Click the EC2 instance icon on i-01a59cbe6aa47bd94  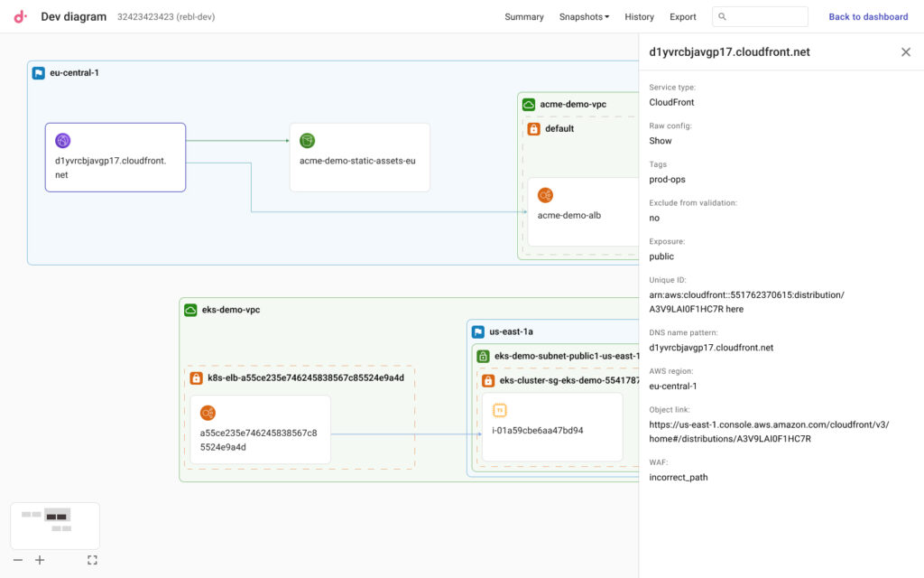pos(499,411)
